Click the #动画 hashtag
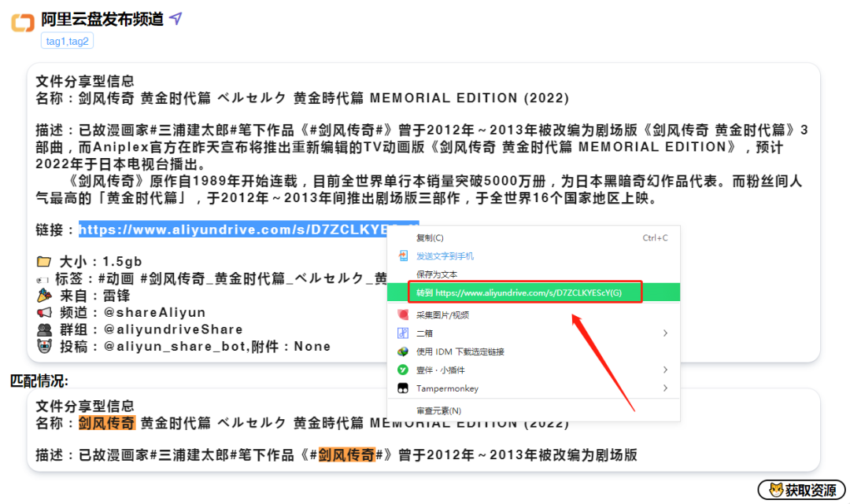This screenshot has height=504, width=850. point(116,279)
